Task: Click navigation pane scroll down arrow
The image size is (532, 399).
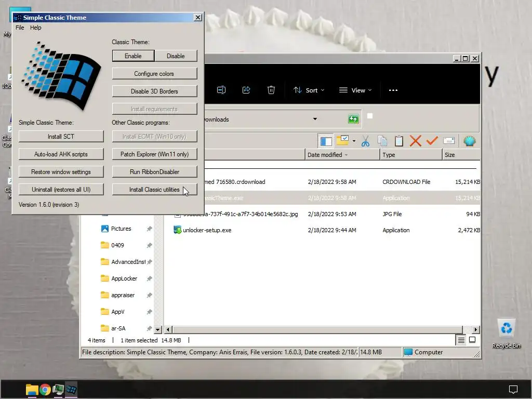Action: [x=157, y=329]
